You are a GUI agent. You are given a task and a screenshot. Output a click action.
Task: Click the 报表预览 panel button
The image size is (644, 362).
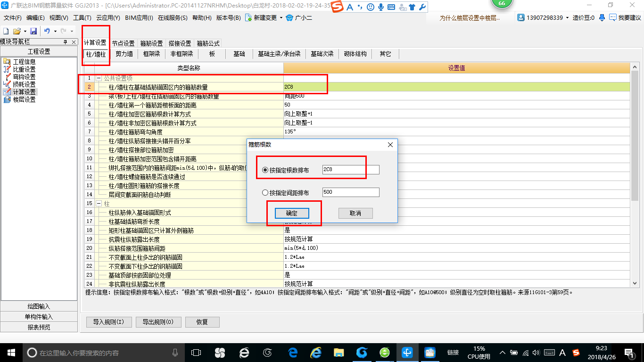coord(39,327)
